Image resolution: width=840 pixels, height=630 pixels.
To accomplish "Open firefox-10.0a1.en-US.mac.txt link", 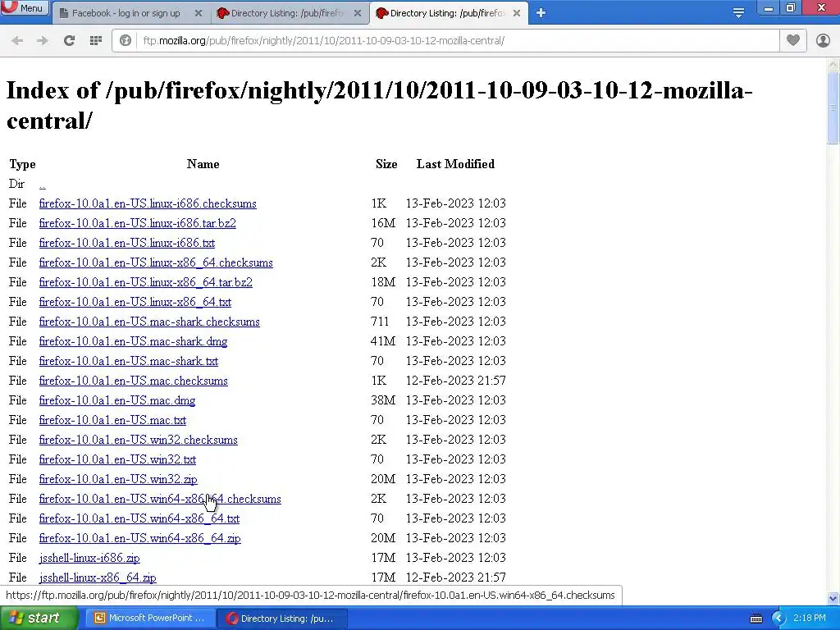I will pyautogui.click(x=112, y=421).
